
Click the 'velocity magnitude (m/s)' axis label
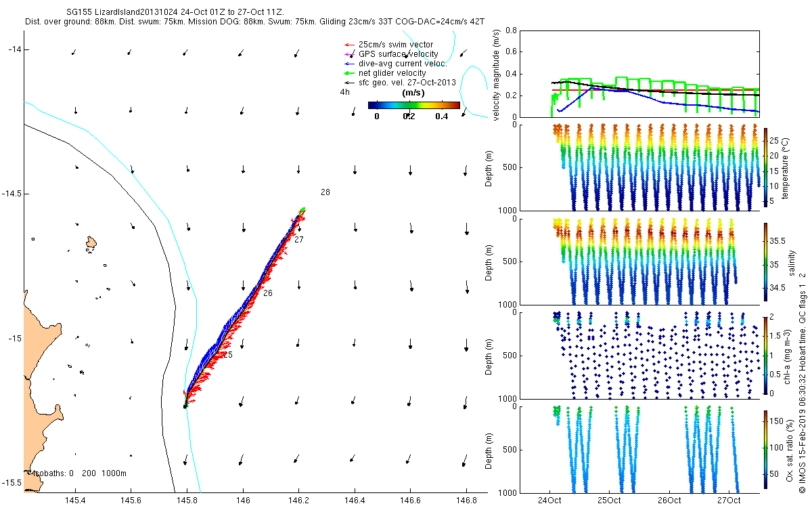pos(496,75)
